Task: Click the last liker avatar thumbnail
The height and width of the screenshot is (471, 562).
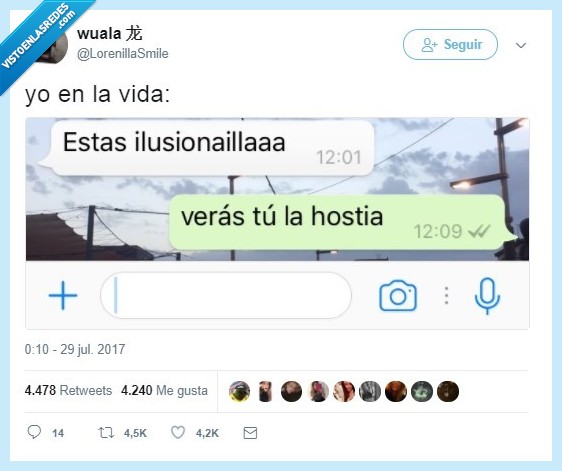Action: coord(448,391)
